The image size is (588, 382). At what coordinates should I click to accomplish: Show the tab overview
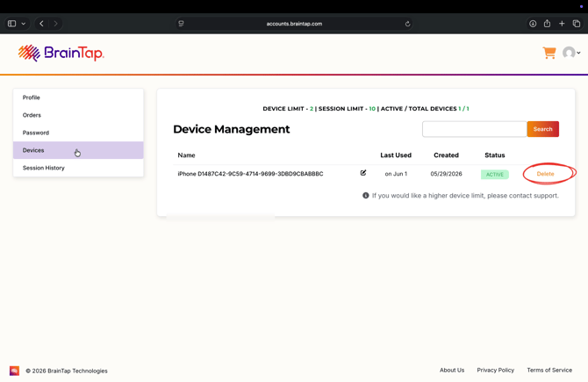point(577,24)
